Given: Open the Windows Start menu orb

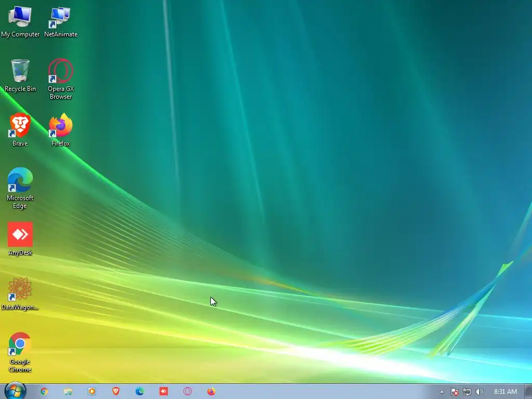Looking at the screenshot, I should tap(15, 391).
